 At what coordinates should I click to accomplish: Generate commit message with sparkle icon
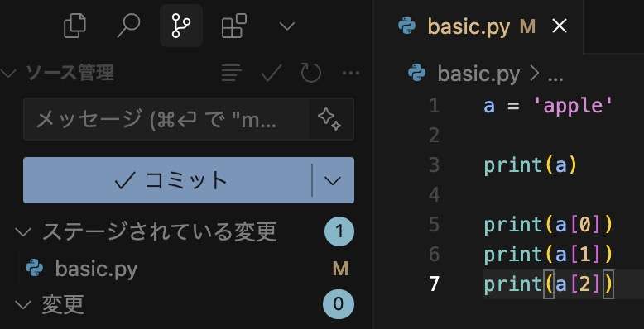[x=329, y=119]
